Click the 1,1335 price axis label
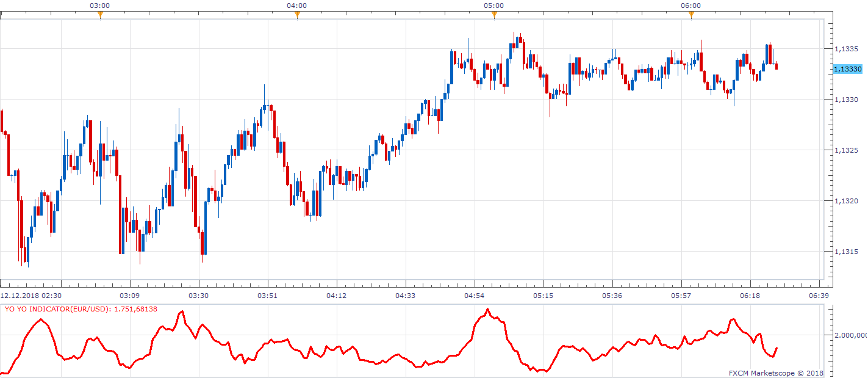The height and width of the screenshot is (378, 868). click(847, 48)
